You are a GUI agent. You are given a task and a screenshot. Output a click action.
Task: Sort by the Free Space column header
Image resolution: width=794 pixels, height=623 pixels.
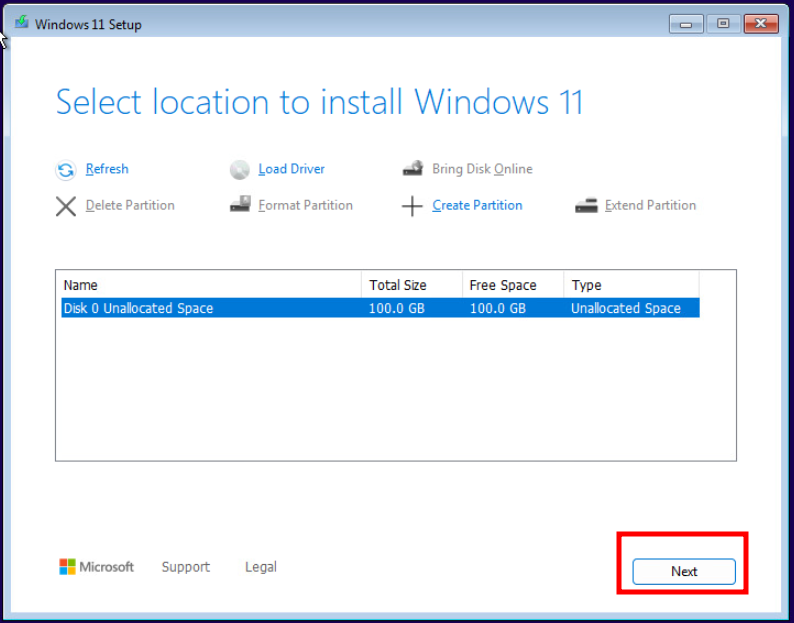(x=512, y=285)
